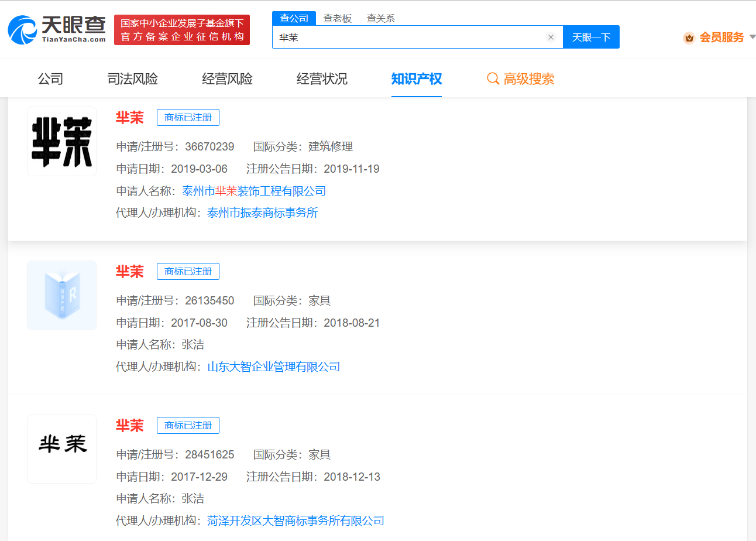Open the 经营风险 tab
This screenshot has height=541, width=756.
pyautogui.click(x=228, y=79)
